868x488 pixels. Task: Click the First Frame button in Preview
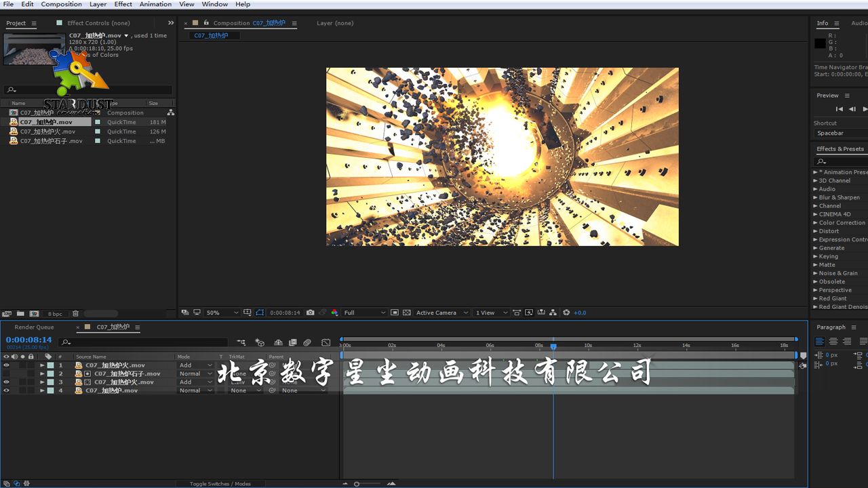[840, 109]
